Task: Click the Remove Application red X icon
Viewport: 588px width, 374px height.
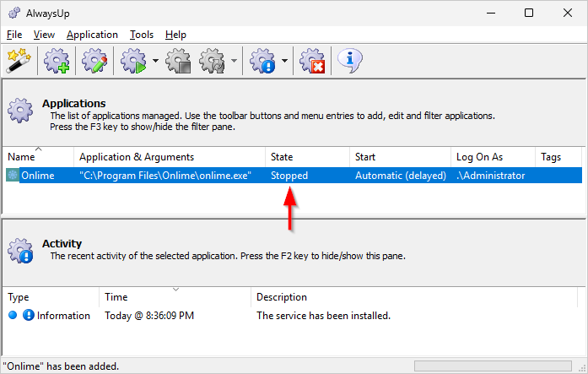Action: click(312, 61)
